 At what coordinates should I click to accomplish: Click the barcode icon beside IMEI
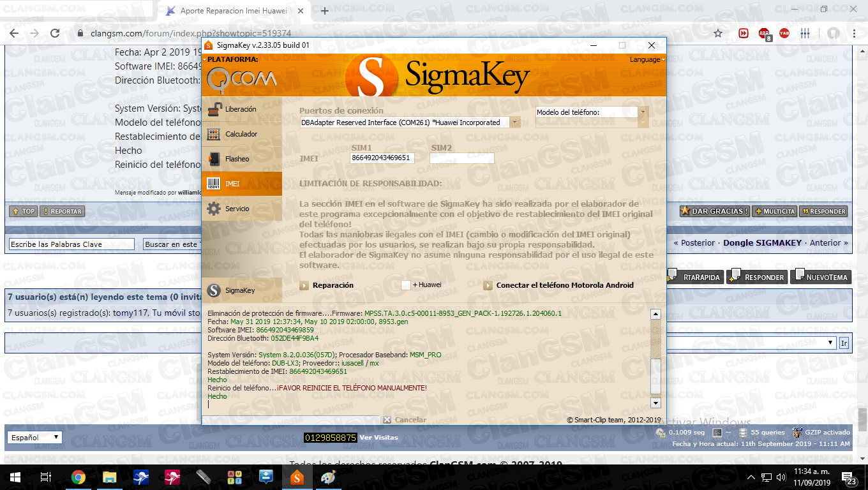(214, 184)
